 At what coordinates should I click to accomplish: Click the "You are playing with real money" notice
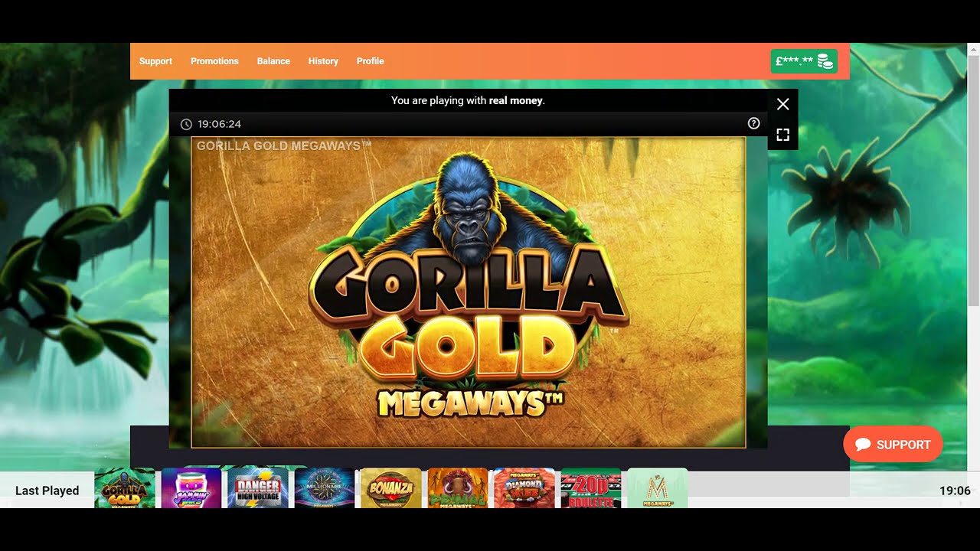(x=468, y=100)
